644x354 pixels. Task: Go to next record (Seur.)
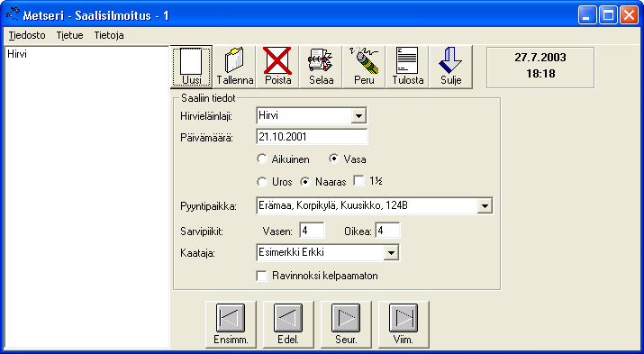(x=346, y=324)
